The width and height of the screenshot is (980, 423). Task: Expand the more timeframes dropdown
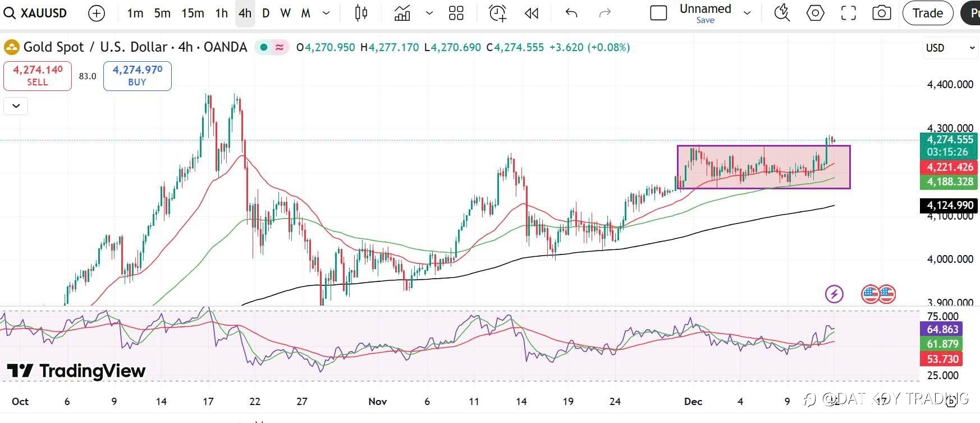tap(326, 13)
